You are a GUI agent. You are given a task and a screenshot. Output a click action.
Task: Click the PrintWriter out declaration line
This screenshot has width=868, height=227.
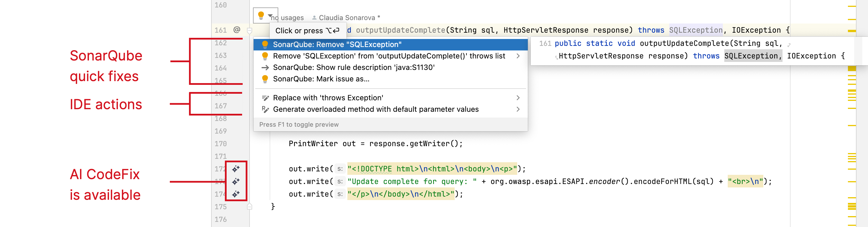click(x=376, y=144)
